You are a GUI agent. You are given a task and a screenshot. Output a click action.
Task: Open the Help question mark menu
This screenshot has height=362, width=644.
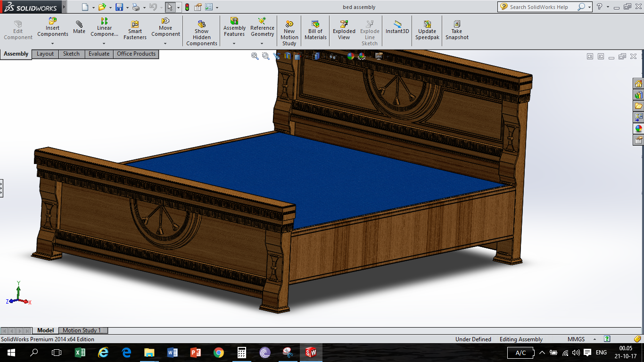pyautogui.click(x=599, y=7)
